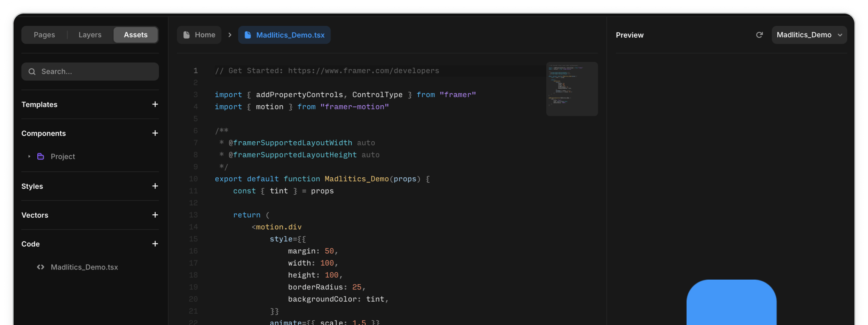Click "backgroundColor: tint" code line
The image size is (868, 325).
pos(338,299)
